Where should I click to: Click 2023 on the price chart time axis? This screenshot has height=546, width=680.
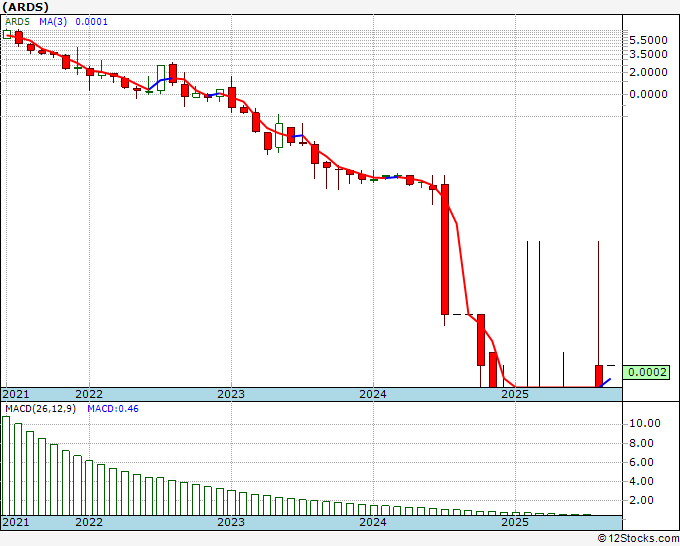(231, 394)
